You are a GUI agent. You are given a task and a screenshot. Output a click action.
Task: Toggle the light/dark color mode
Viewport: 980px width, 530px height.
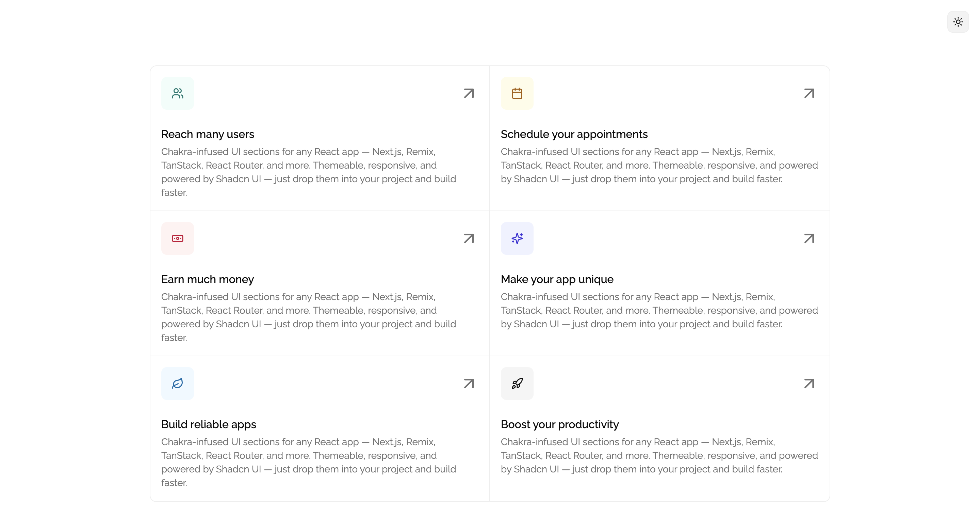tap(958, 22)
